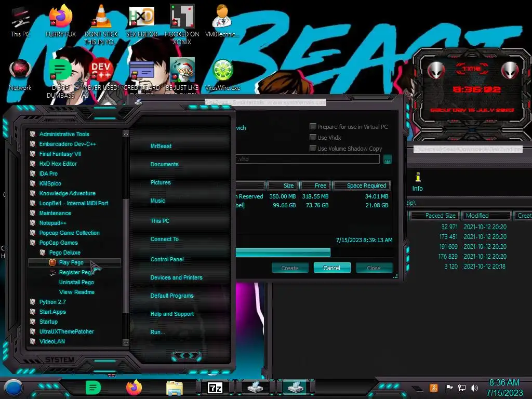Viewport: 532px width, 399px height.
Task: Open the taskbar clock showing 8:36 AM
Action: [x=504, y=388]
